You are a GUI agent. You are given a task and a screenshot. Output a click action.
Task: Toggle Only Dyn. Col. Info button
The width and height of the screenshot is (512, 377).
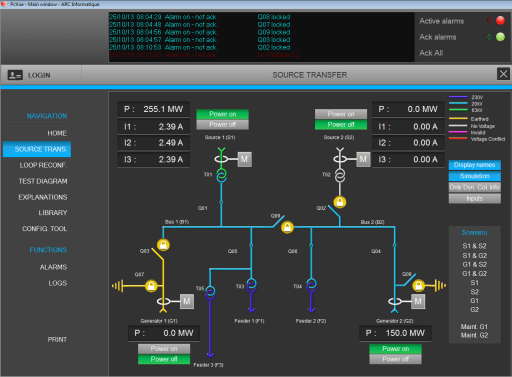click(x=475, y=187)
